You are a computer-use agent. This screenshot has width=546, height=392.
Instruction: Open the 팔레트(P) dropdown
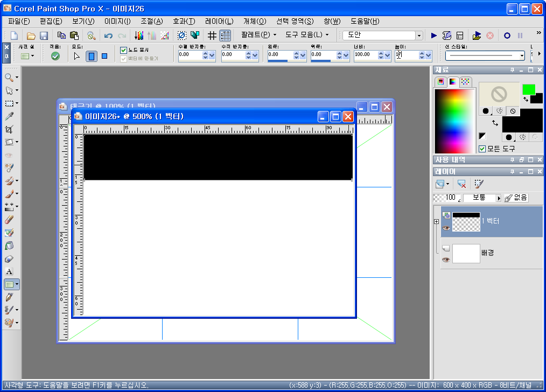[x=258, y=35]
